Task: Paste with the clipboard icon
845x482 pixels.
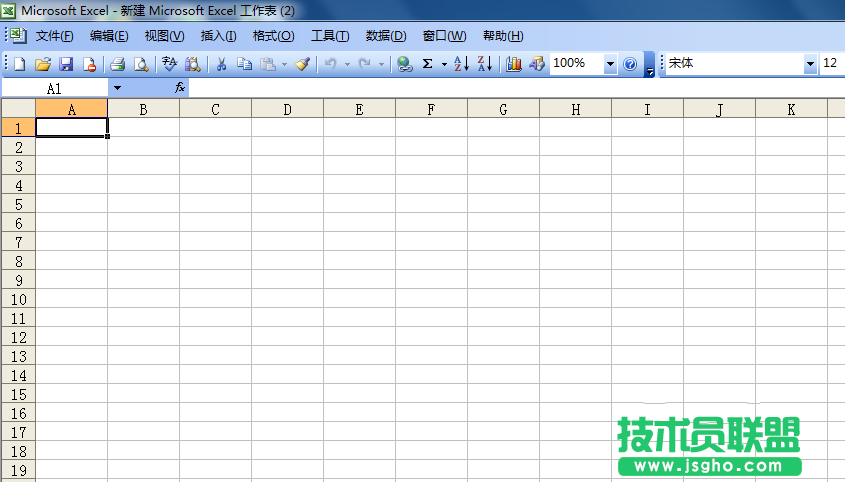Action: tap(268, 64)
